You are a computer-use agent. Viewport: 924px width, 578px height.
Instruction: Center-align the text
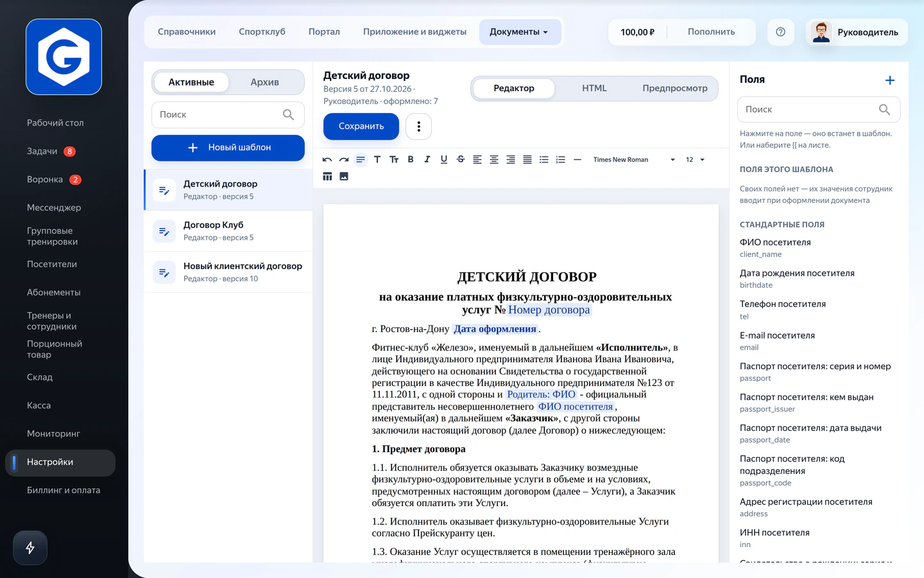click(x=494, y=160)
